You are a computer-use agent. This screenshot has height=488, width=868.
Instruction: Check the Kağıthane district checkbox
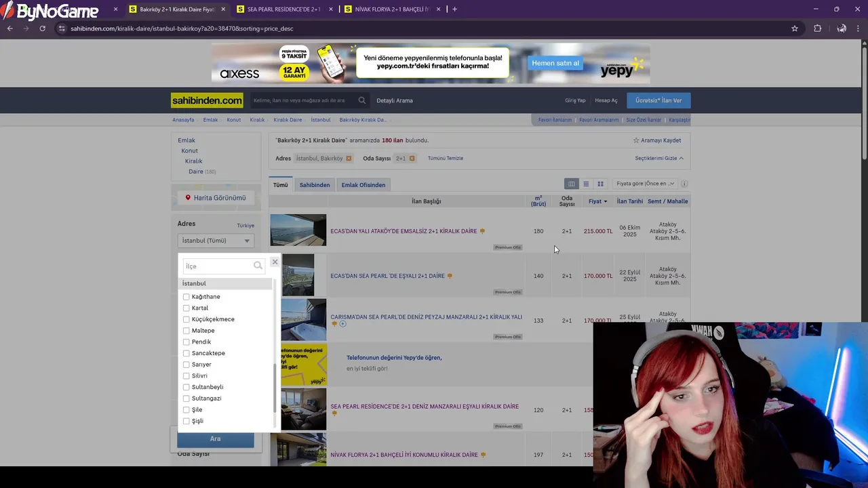pos(186,297)
